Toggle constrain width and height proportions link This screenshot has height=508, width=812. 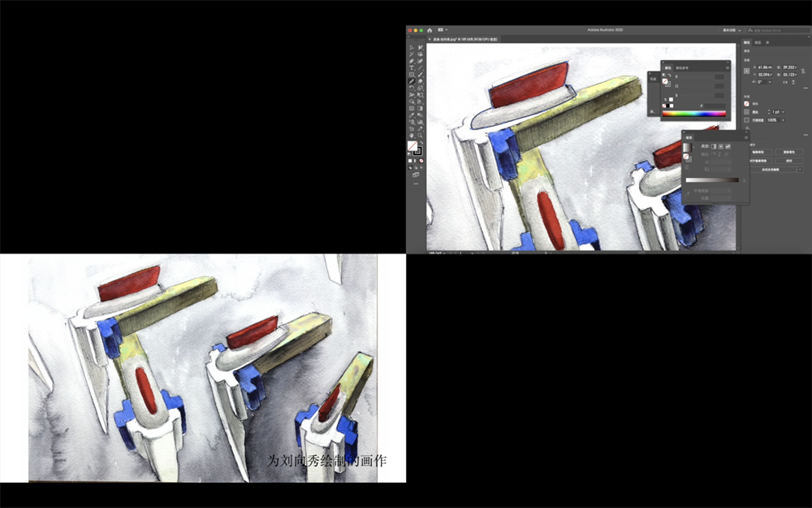[x=803, y=71]
